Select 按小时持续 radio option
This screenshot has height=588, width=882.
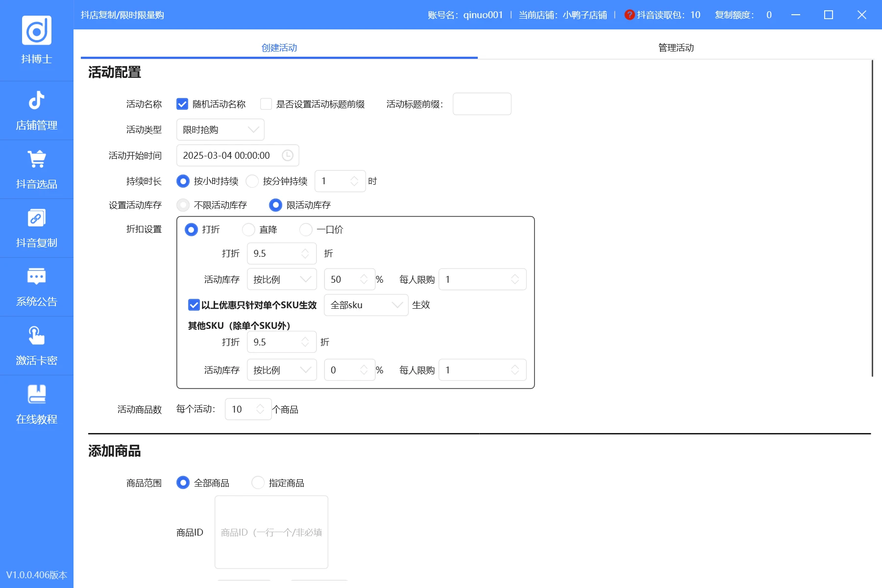(183, 181)
